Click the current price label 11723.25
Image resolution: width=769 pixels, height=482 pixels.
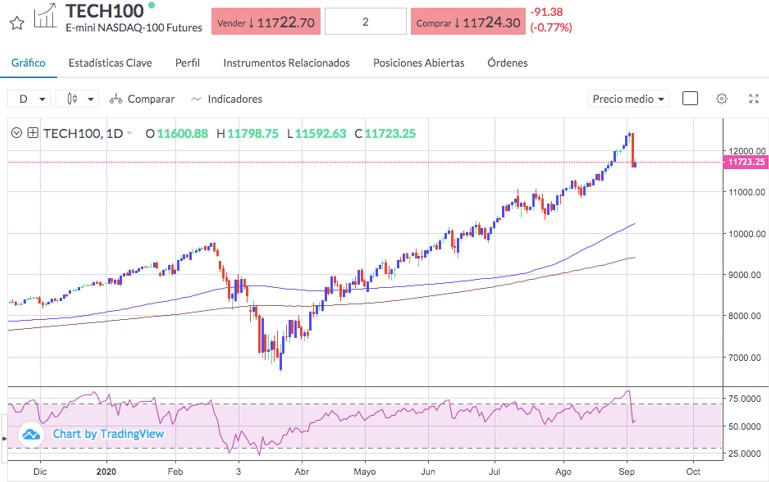pos(745,162)
